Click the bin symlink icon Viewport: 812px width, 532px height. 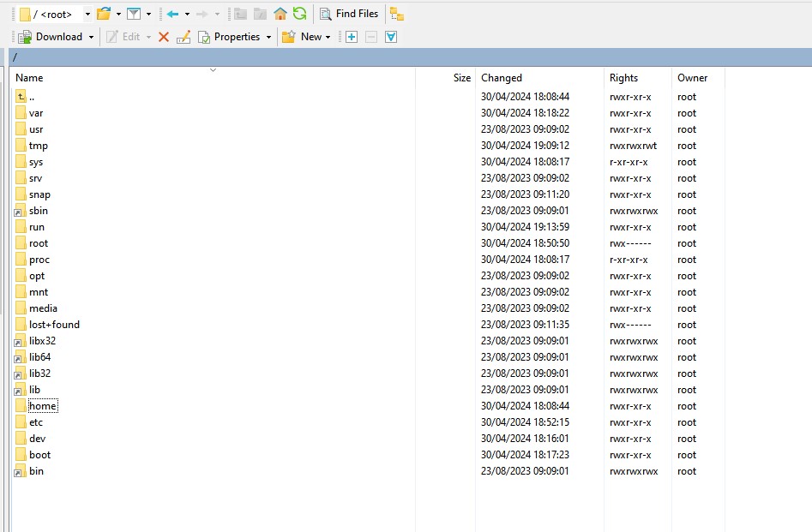coord(21,471)
